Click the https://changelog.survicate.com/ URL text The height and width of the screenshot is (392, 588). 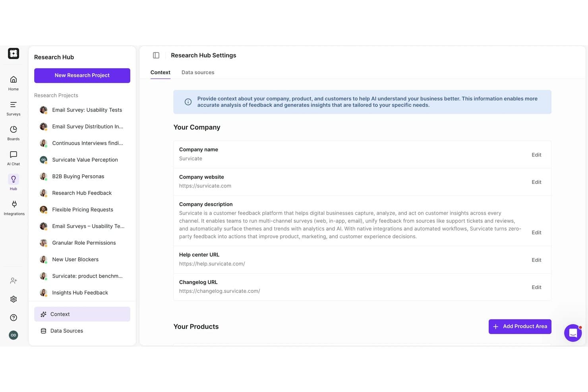pyautogui.click(x=220, y=291)
